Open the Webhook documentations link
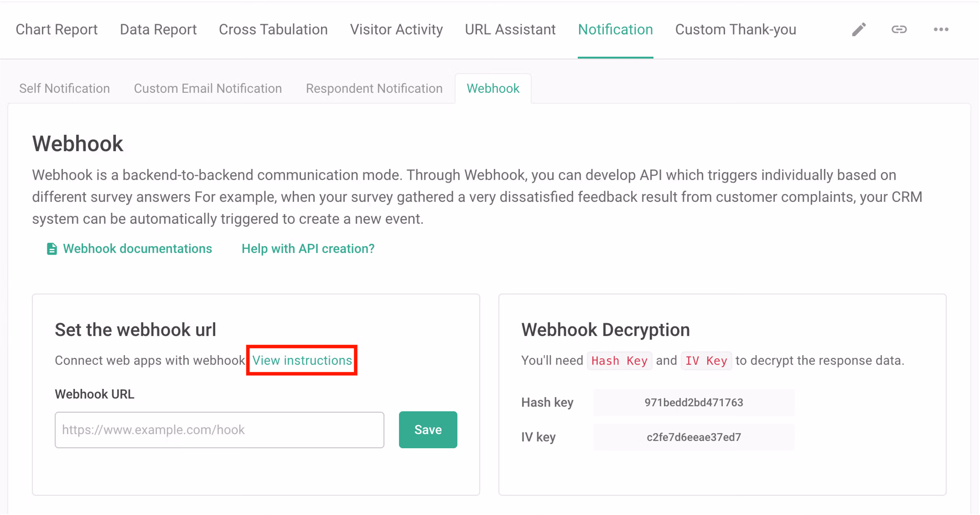980x515 pixels. (x=137, y=249)
